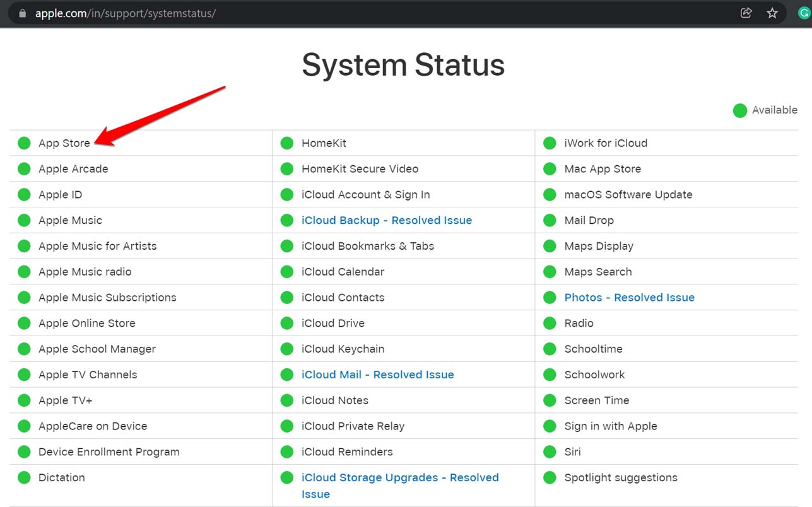Click the green status dot beside App Store
The height and width of the screenshot is (507, 812).
[23, 143]
